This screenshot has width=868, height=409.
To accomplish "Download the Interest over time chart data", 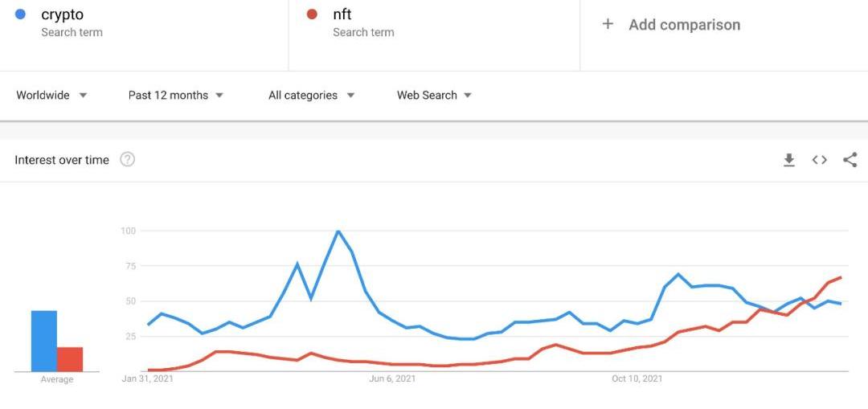I will pyautogui.click(x=789, y=160).
